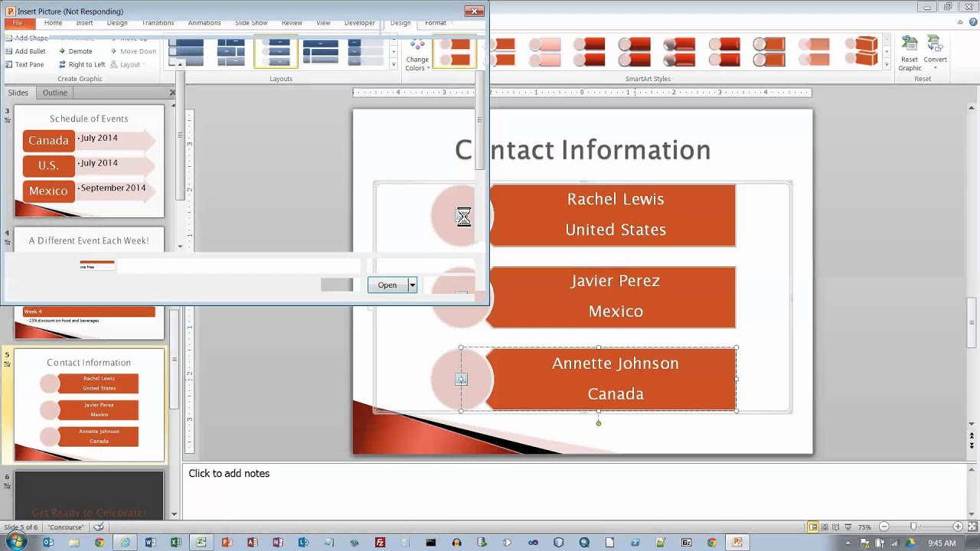Select the highlighted picture layout thumbnail
The height and width of the screenshot is (551, 980).
[276, 52]
